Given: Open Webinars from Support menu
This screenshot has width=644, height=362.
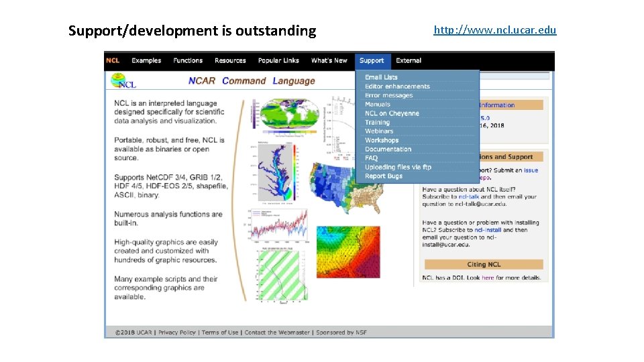Looking at the screenshot, I should tap(379, 131).
